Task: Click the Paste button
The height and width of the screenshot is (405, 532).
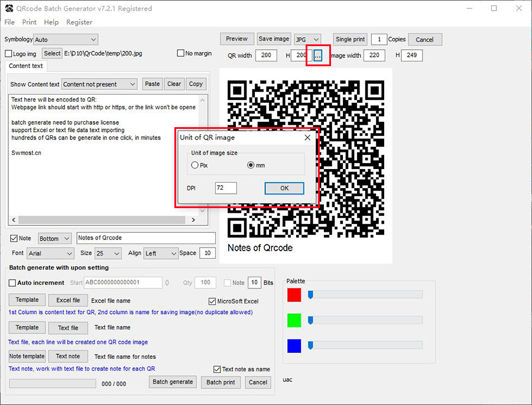Action: [x=153, y=84]
